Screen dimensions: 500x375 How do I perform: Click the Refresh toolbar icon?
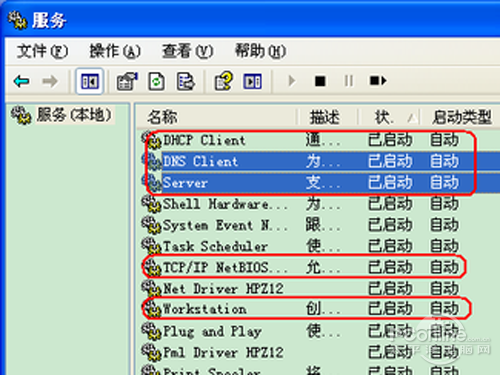[156, 81]
